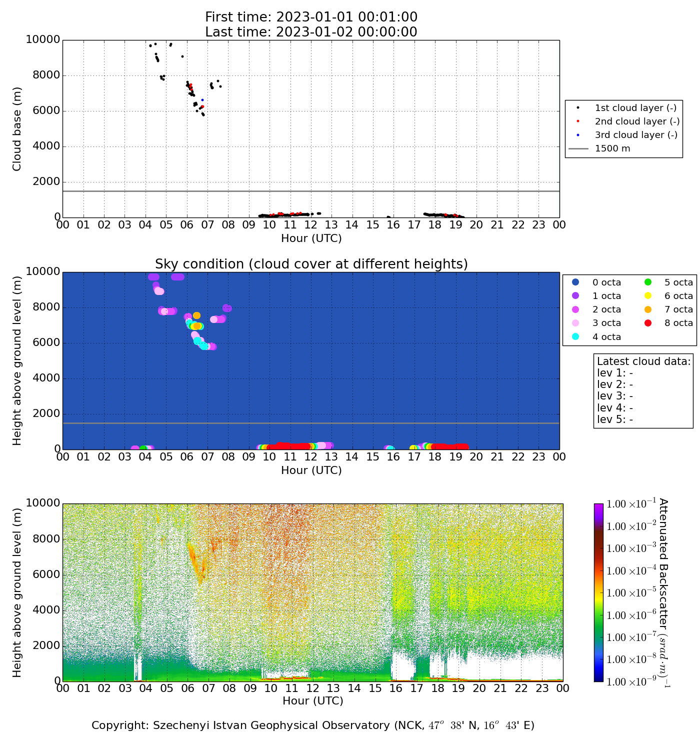This screenshot has width=700, height=750.
Task: Click the 'First time' timestamp text
Action: pyautogui.click(x=311, y=17)
